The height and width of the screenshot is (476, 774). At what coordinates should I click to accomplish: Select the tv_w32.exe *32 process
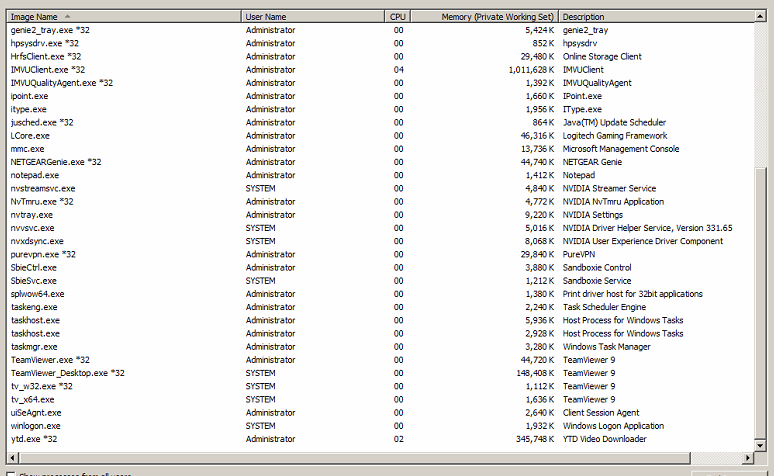tap(380, 386)
